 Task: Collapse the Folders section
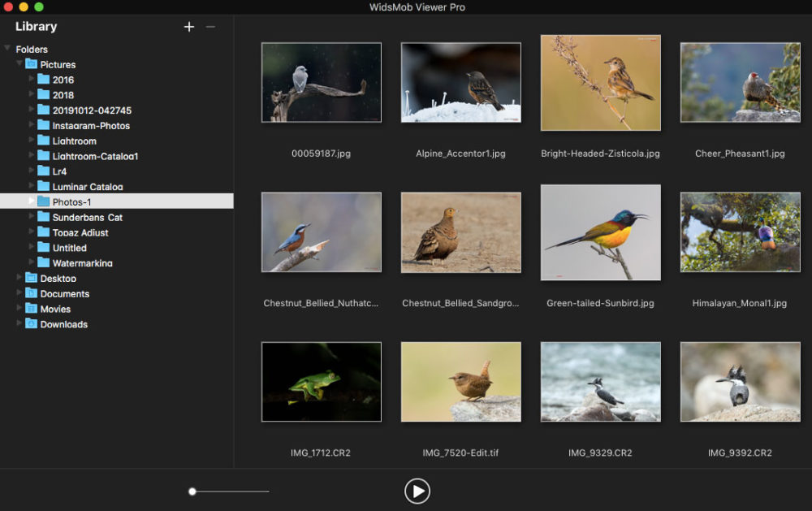pos(8,49)
